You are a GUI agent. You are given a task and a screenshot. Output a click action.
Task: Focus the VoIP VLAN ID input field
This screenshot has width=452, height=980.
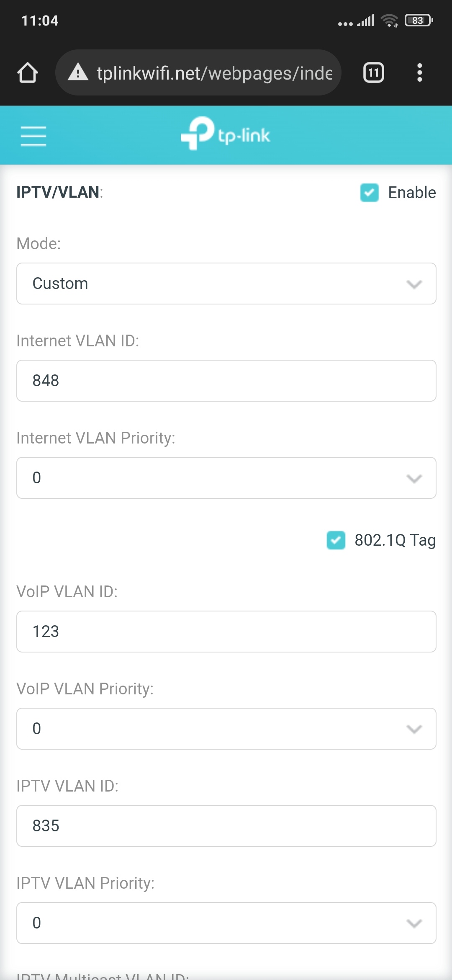226,632
